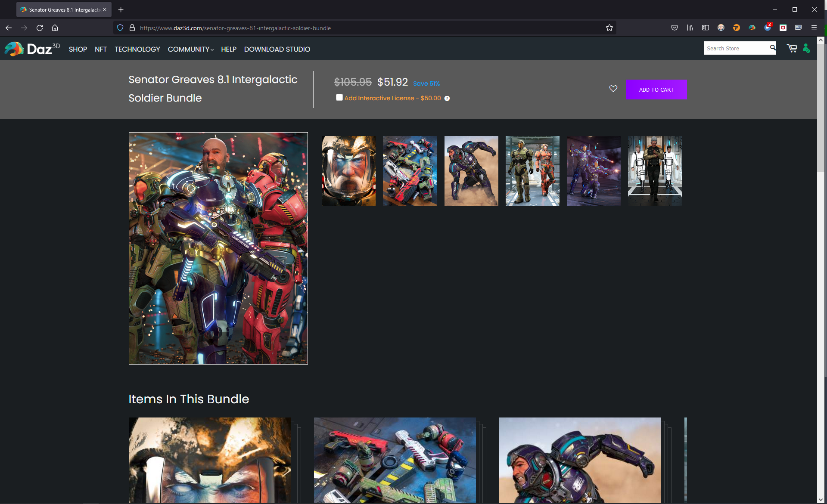Screen dimensions: 827x504
Task: Open the shopping cart icon
Action: (792, 48)
